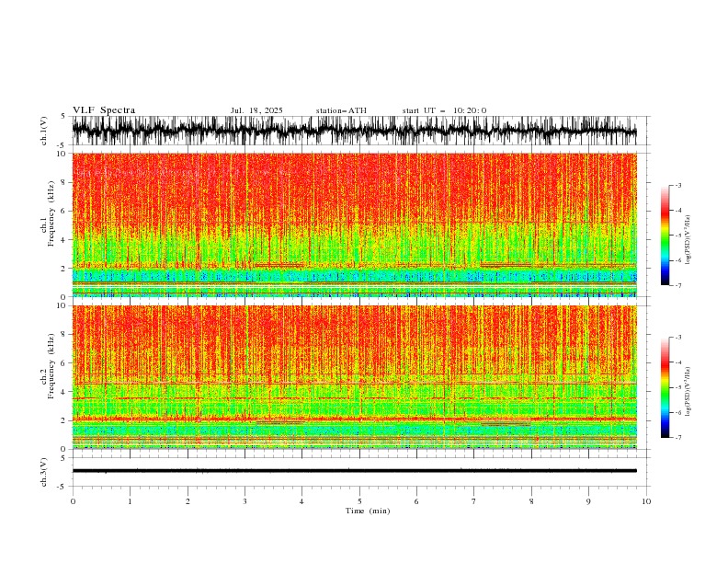Click the '-7' value on lower colorbar
Viewport: 728px width, 563px height.
tap(677, 437)
